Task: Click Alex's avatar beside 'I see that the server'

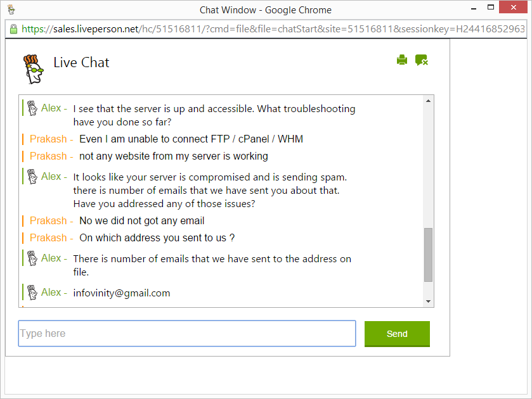Action: pos(32,108)
